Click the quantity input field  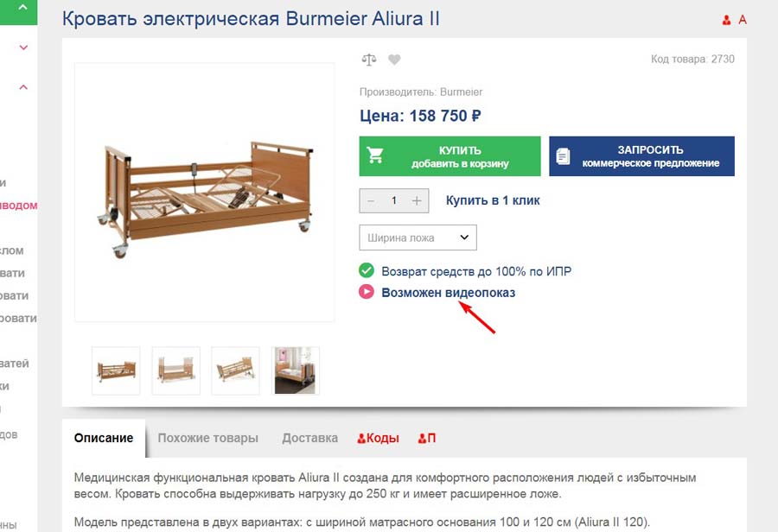point(394,201)
